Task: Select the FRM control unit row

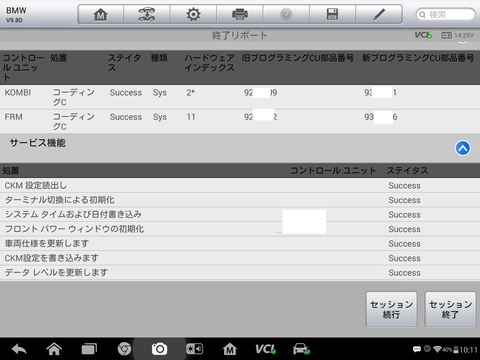Action: (x=240, y=122)
